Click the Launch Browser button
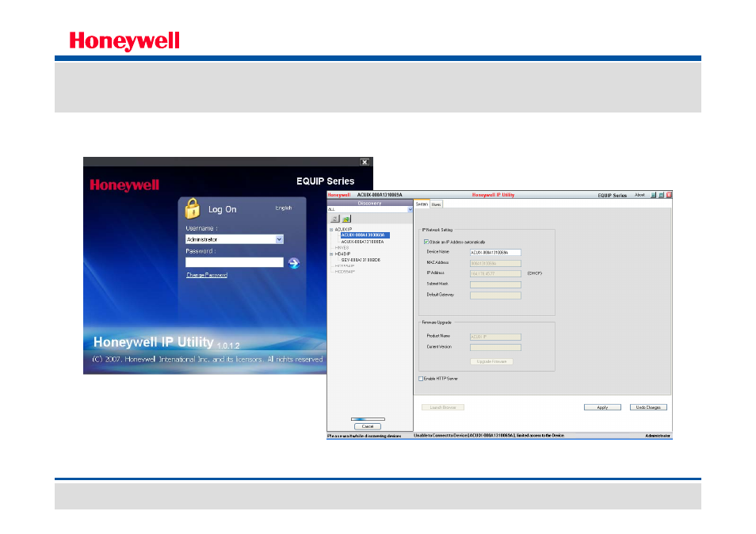Image resolution: width=756 pixels, height=534 pixels. pos(443,407)
